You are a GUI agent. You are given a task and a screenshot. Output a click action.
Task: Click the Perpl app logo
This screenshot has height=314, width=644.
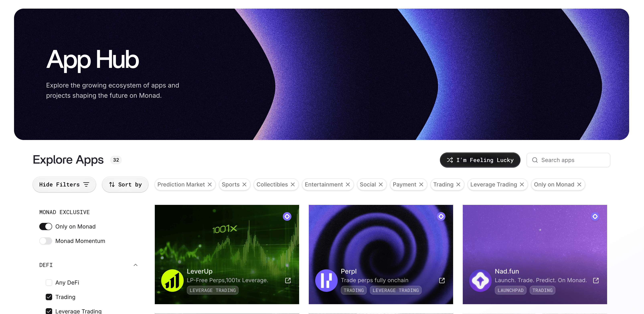point(326,281)
